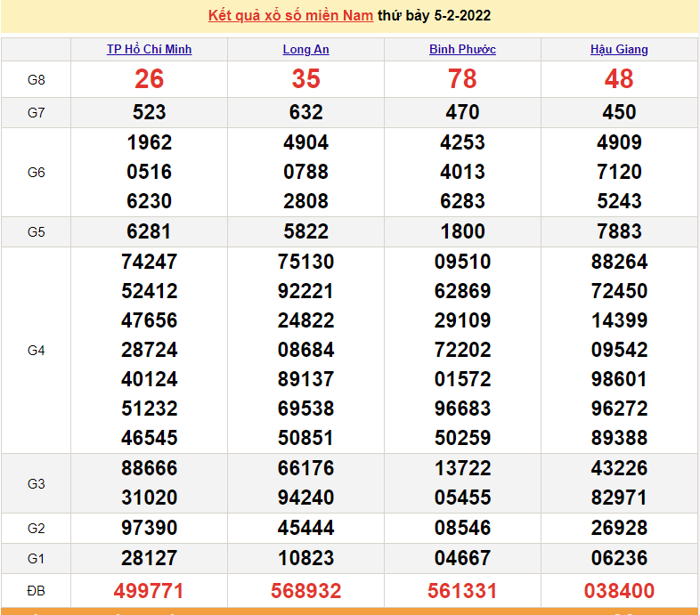Open the Bình Phước results link

tap(462, 50)
